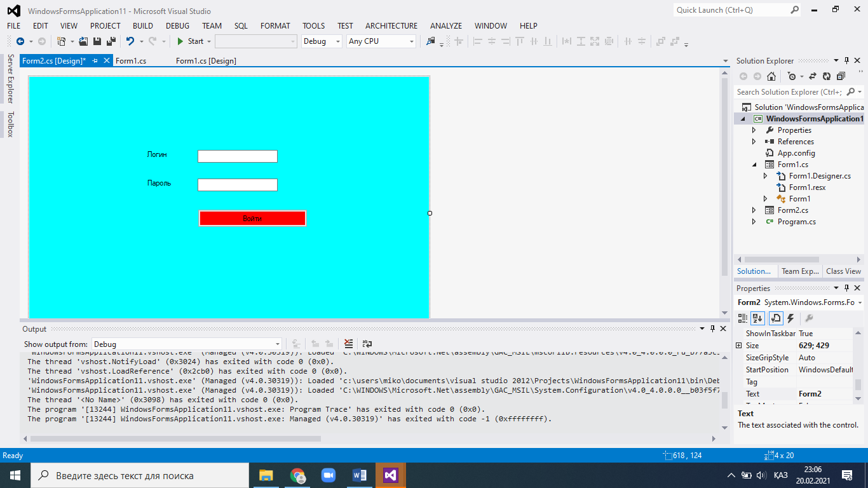Toggle auto-hide pin of Properties panel
Viewport: 868px width, 488px height.
pos(846,288)
